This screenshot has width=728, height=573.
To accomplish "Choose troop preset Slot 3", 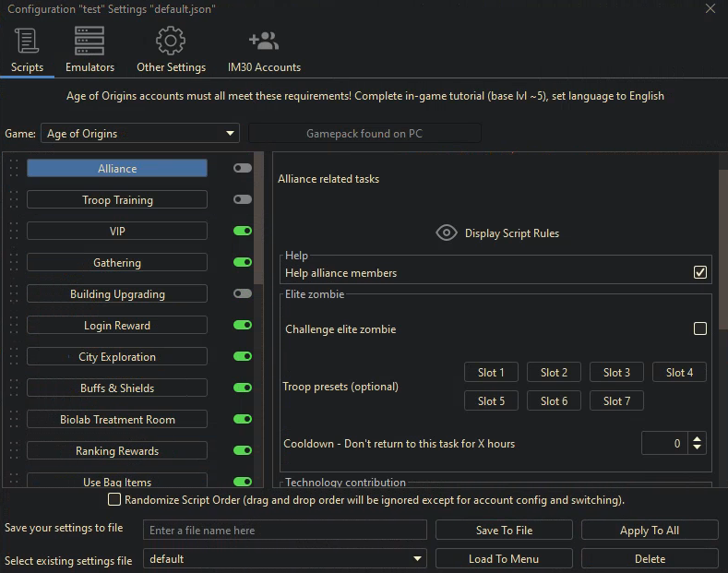I will (x=616, y=373).
